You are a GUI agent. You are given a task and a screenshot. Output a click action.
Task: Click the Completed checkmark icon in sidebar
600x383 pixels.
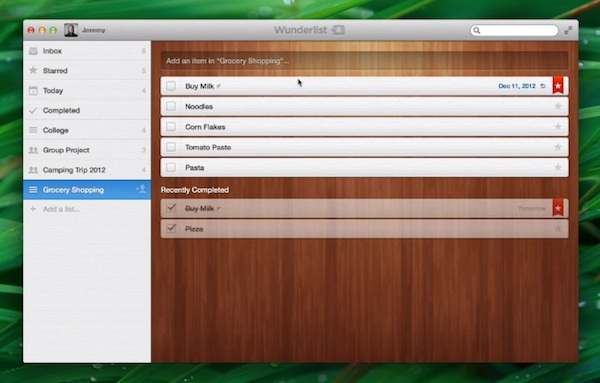tap(33, 111)
